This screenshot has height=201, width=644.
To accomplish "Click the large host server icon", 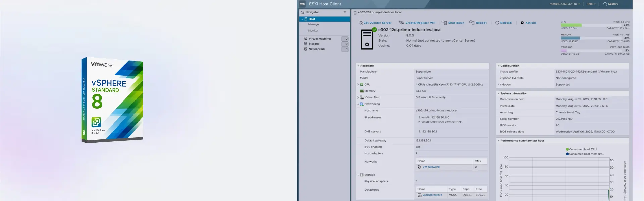I will pyautogui.click(x=368, y=39).
